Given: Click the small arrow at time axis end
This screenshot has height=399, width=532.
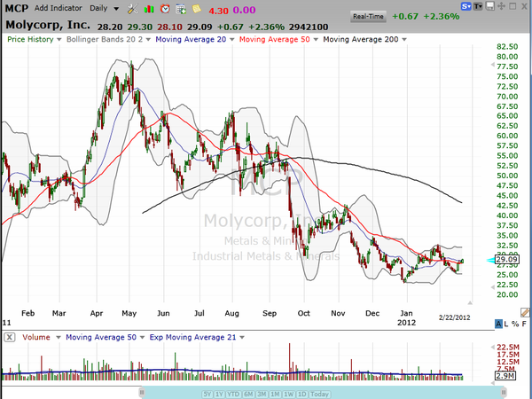Looking at the screenshot, I should coord(470,302).
